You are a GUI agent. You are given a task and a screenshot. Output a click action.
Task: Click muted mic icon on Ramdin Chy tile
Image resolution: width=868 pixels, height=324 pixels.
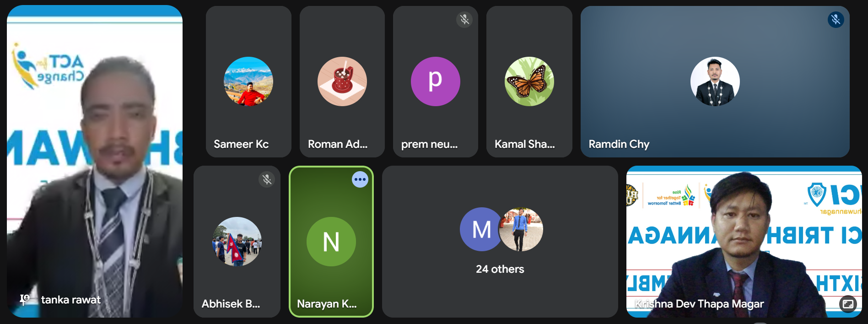tap(836, 20)
